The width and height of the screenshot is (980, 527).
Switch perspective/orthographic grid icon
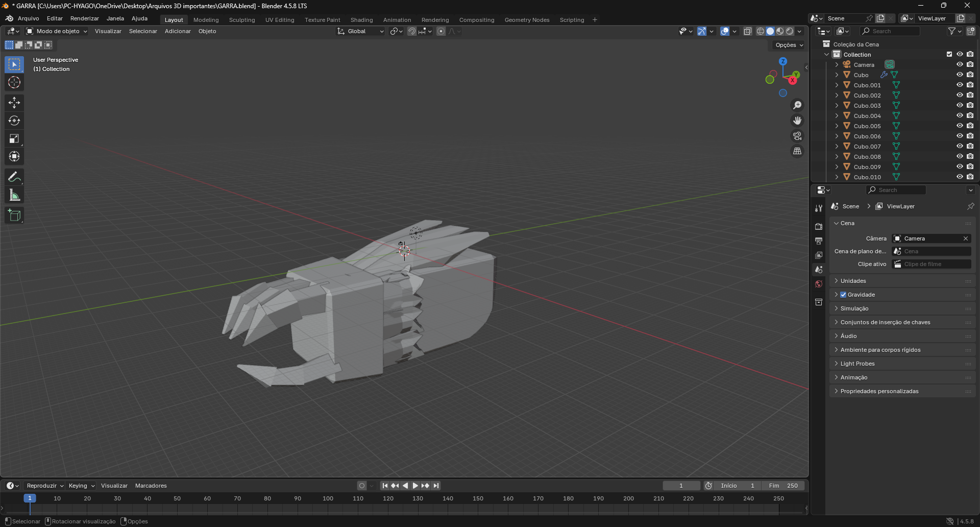(797, 151)
